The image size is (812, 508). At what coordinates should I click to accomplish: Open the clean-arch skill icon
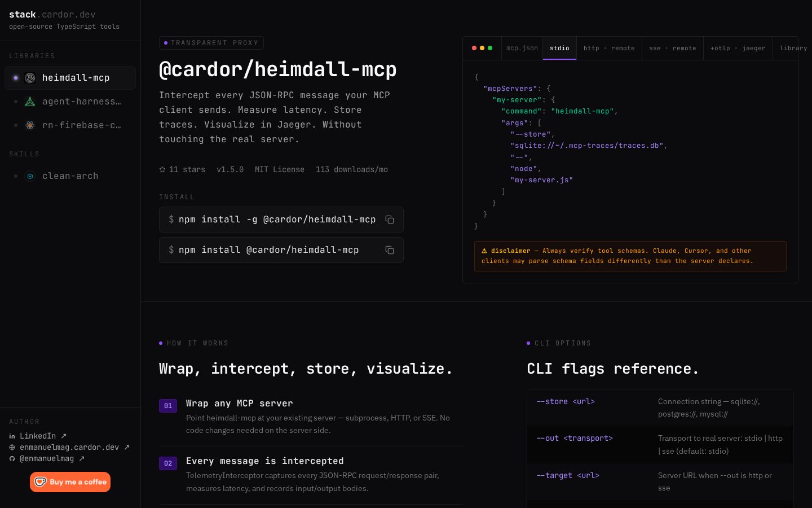point(30,176)
